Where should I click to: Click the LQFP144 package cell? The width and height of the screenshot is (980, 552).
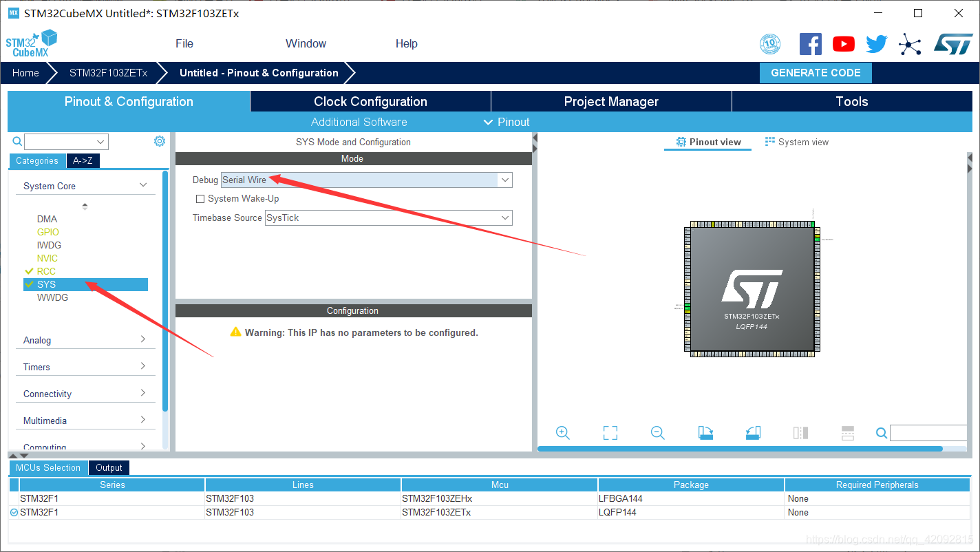[691, 512]
